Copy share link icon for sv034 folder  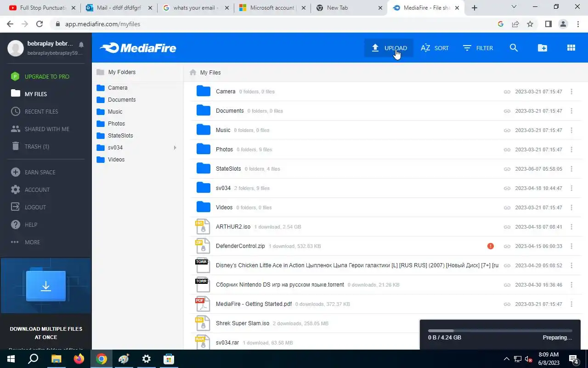507,188
